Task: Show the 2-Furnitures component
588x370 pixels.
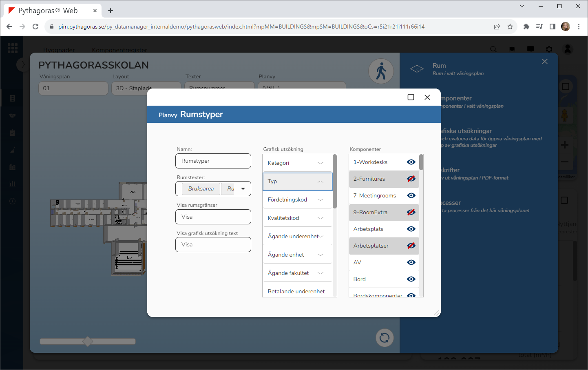Action: 411,179
